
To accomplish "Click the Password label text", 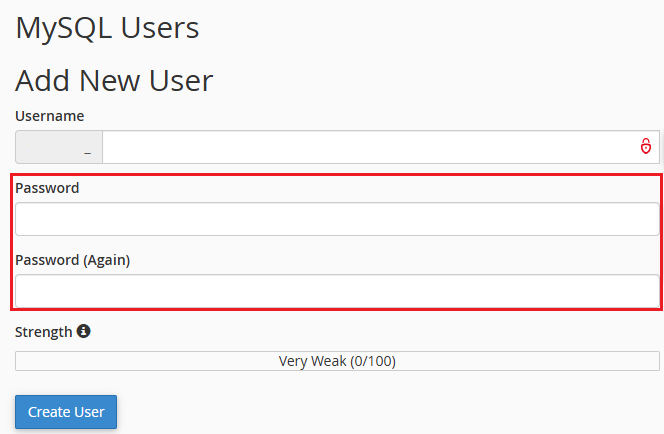I will click(47, 188).
